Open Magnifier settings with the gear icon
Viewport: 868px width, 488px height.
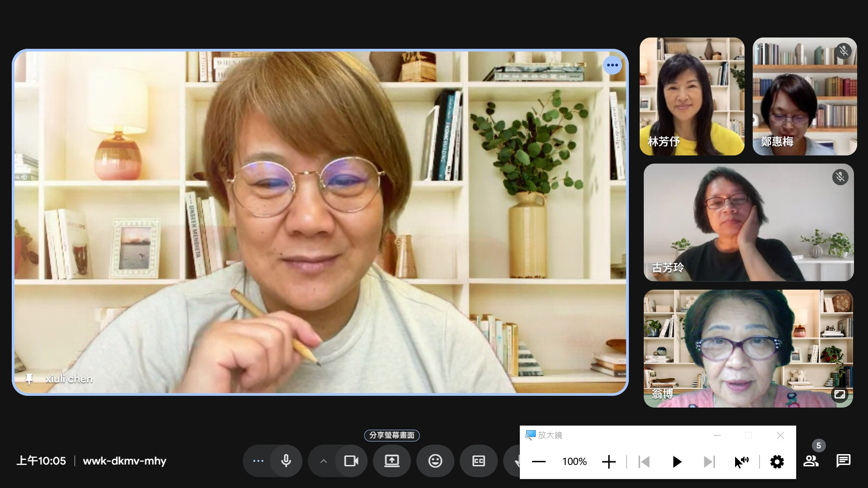[x=777, y=462]
